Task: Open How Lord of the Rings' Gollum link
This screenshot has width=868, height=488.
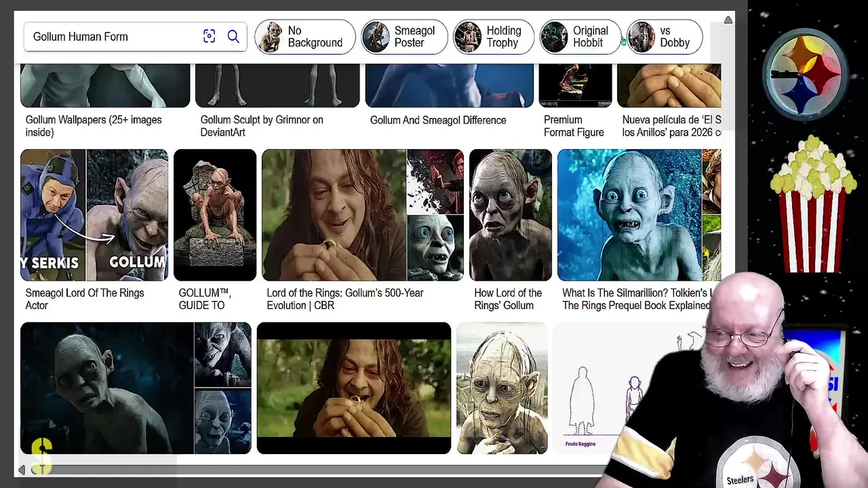Action: (508, 299)
